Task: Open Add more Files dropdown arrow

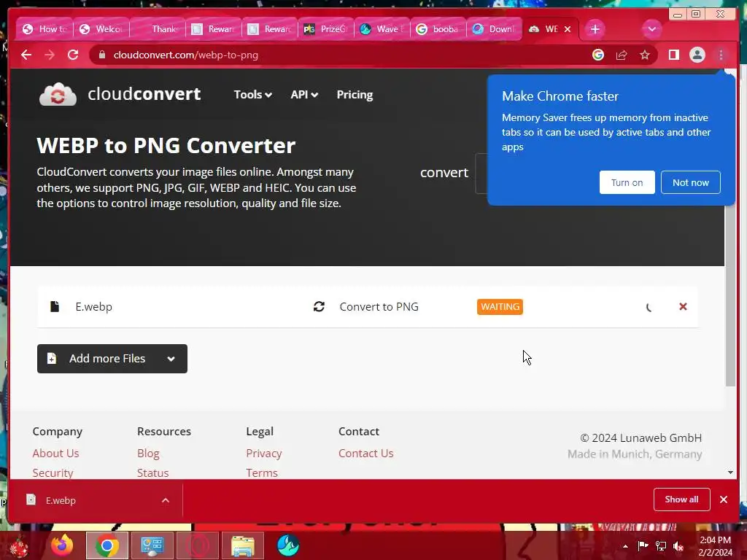Action: (x=171, y=359)
